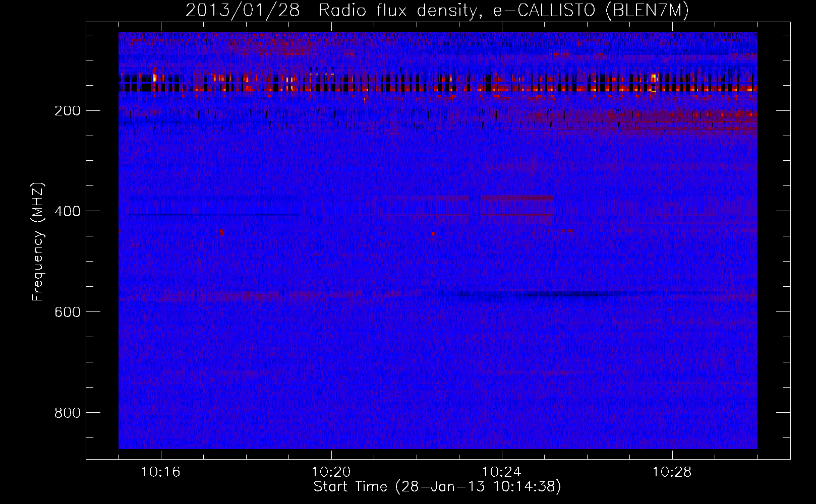Click the '800' frequency tick label
Image resolution: width=816 pixels, height=504 pixels.
[x=67, y=413]
